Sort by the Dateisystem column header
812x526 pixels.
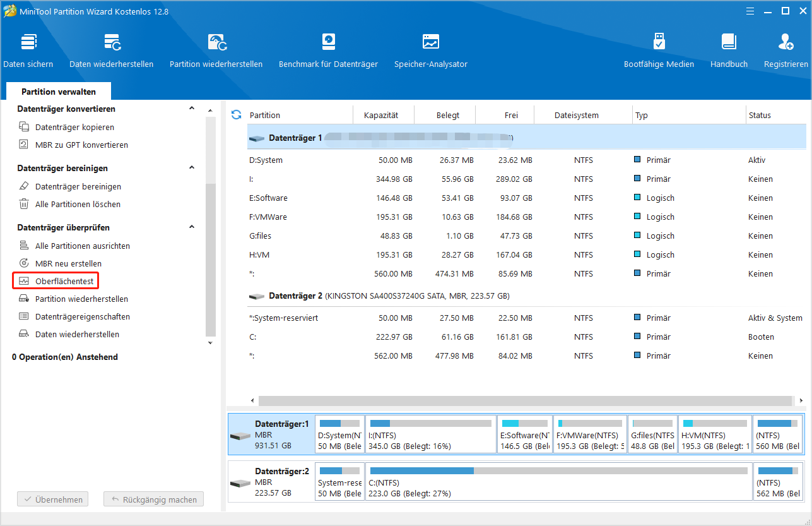pos(583,115)
